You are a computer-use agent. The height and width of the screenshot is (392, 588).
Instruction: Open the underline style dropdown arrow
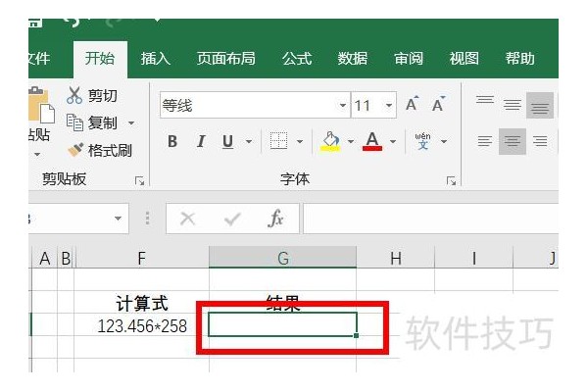pyautogui.click(x=249, y=142)
